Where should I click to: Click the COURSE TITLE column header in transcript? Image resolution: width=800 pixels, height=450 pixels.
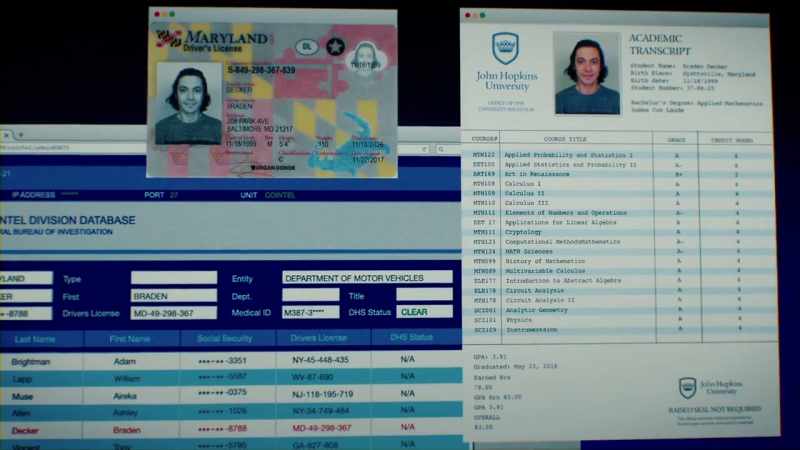(x=565, y=139)
